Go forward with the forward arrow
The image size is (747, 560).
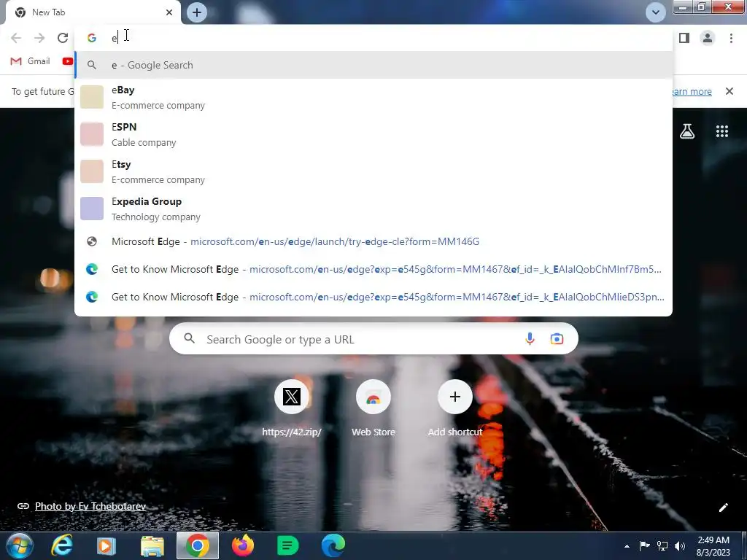(39, 38)
